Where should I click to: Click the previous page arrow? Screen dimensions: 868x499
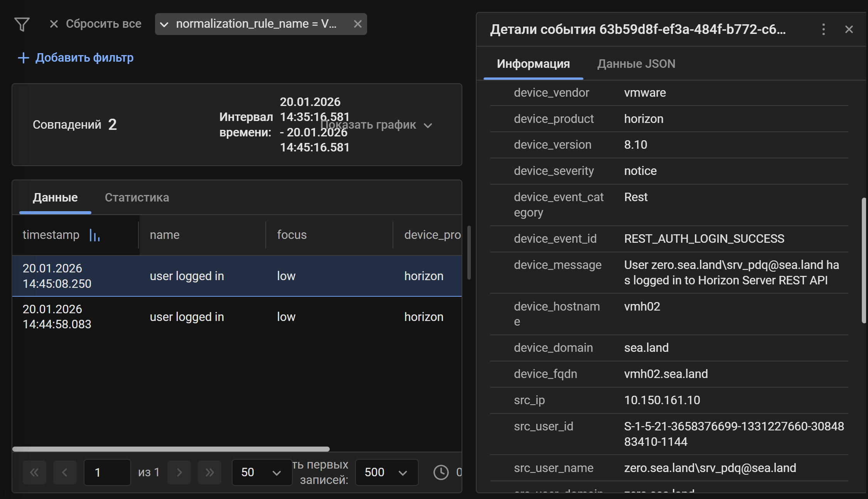65,472
